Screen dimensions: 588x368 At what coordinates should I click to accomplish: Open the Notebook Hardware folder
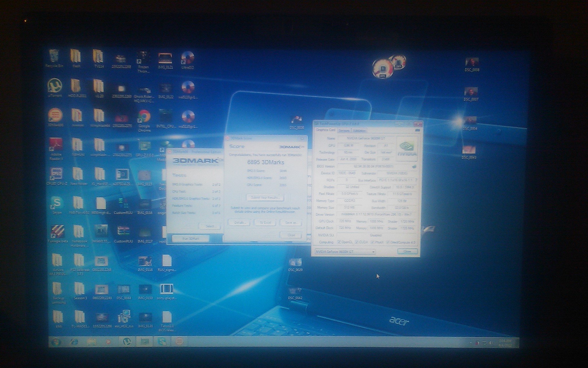80,236
